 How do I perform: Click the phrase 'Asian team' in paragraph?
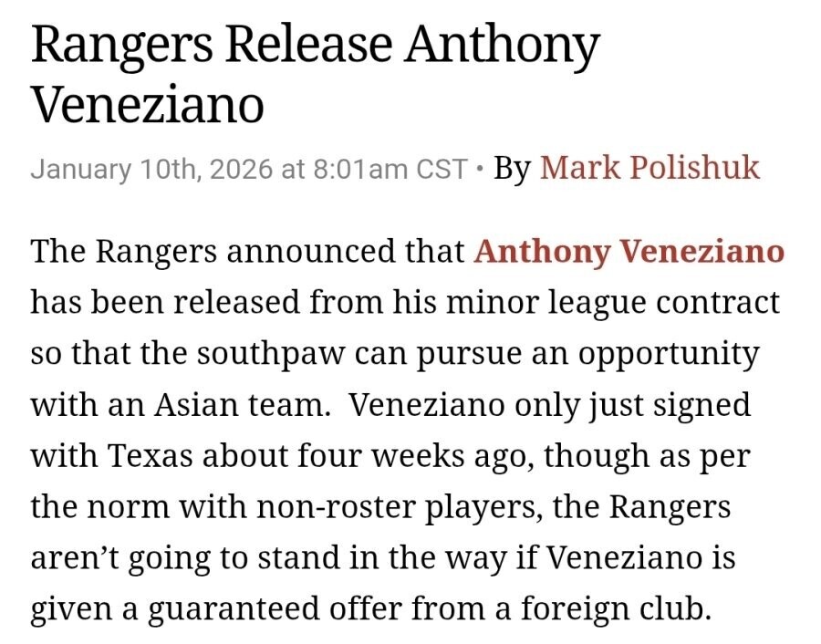click(239, 404)
